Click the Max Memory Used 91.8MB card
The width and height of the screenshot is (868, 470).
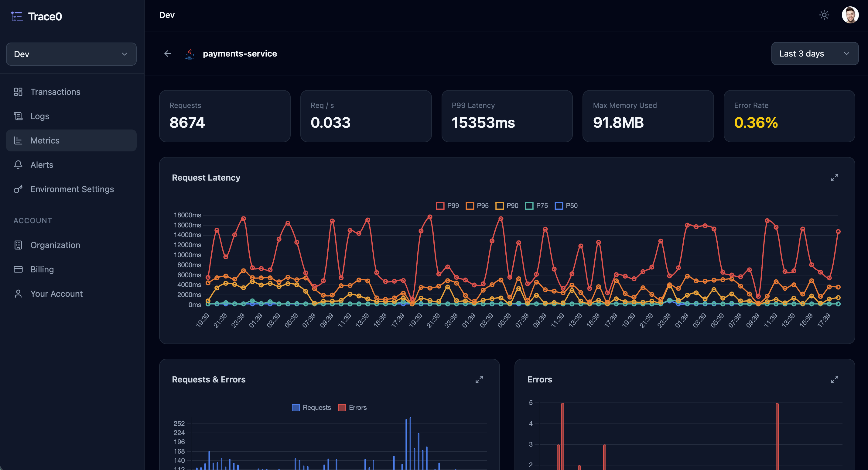(648, 116)
